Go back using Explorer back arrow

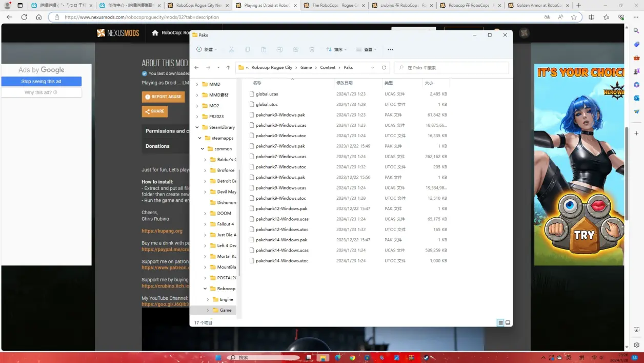tap(196, 67)
